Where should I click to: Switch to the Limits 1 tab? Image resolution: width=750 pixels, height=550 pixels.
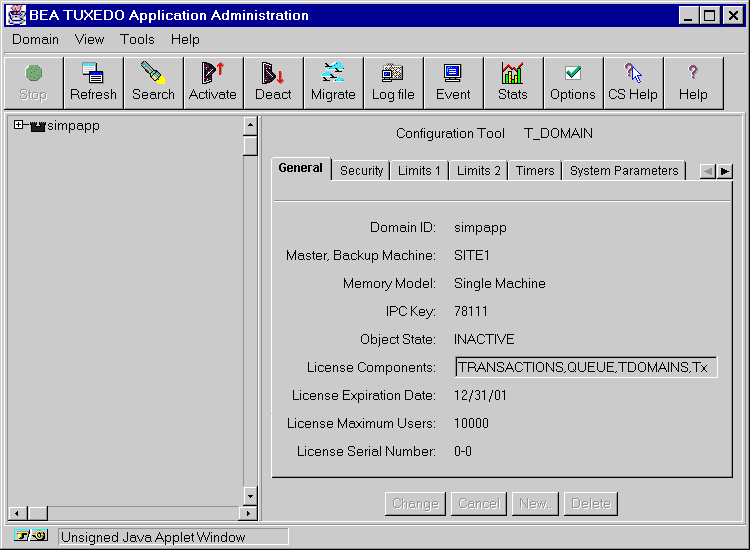coord(419,171)
